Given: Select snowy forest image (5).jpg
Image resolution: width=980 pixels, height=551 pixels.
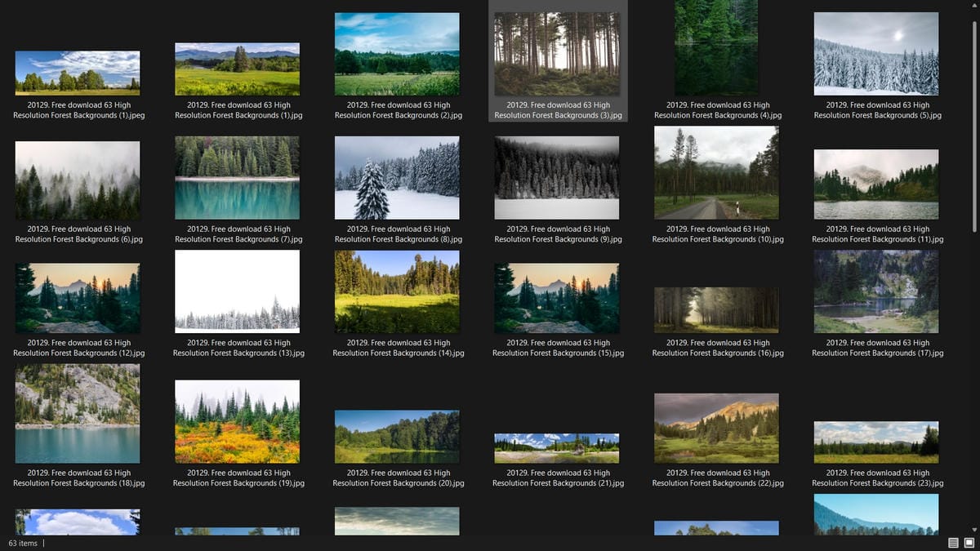Looking at the screenshot, I should click(x=876, y=54).
